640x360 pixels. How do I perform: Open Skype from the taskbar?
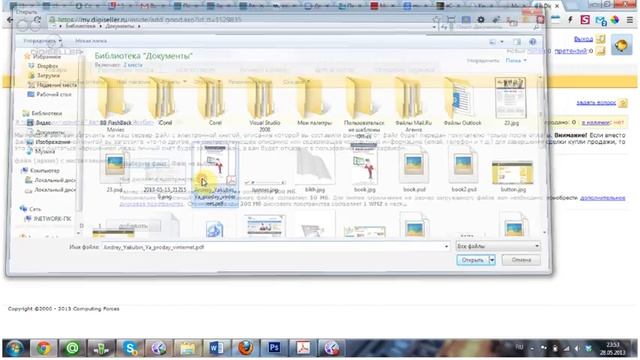[x=130, y=349]
